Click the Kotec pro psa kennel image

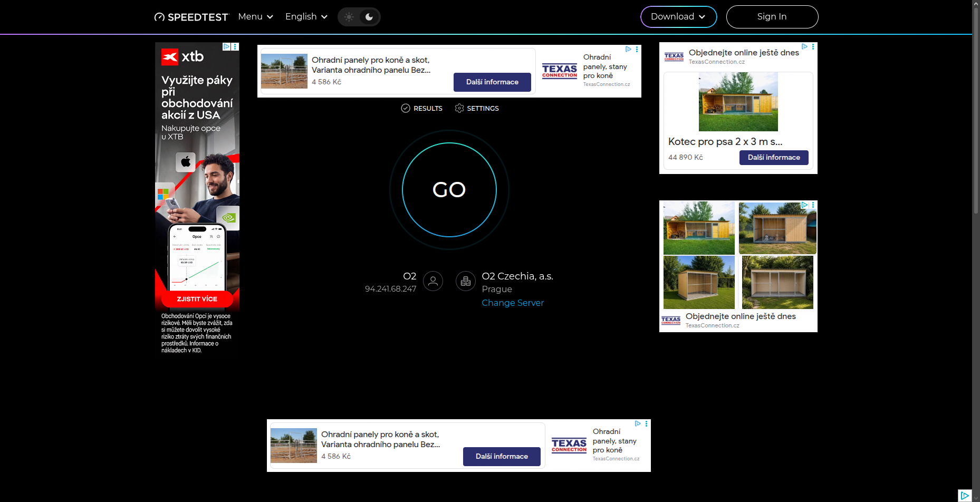pyautogui.click(x=738, y=102)
